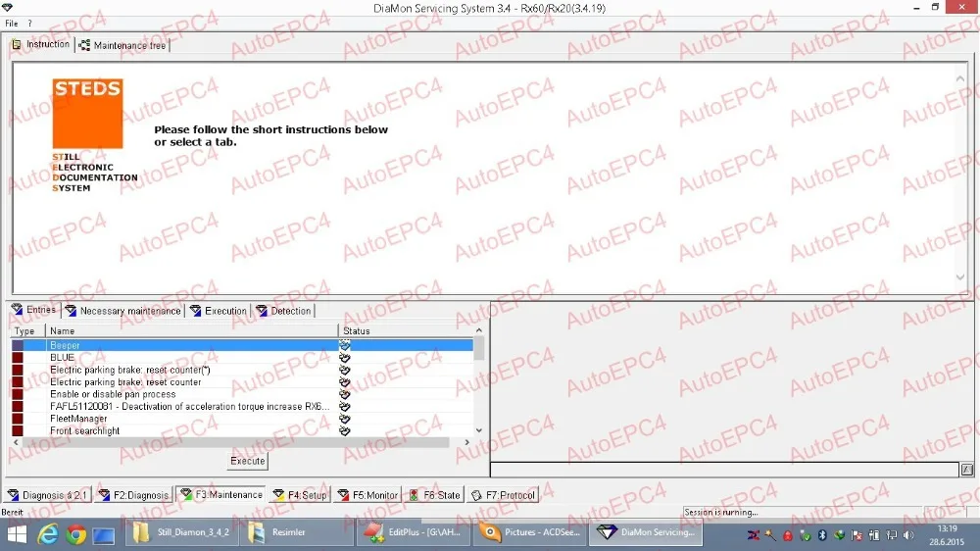Image resolution: width=980 pixels, height=551 pixels.
Task: Select the BLUE entry
Action: [242, 357]
